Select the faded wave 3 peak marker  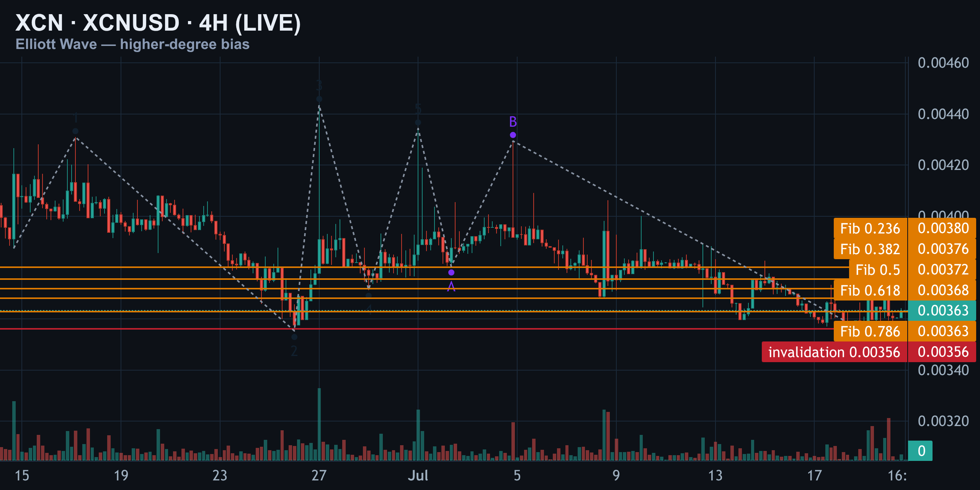[x=319, y=99]
